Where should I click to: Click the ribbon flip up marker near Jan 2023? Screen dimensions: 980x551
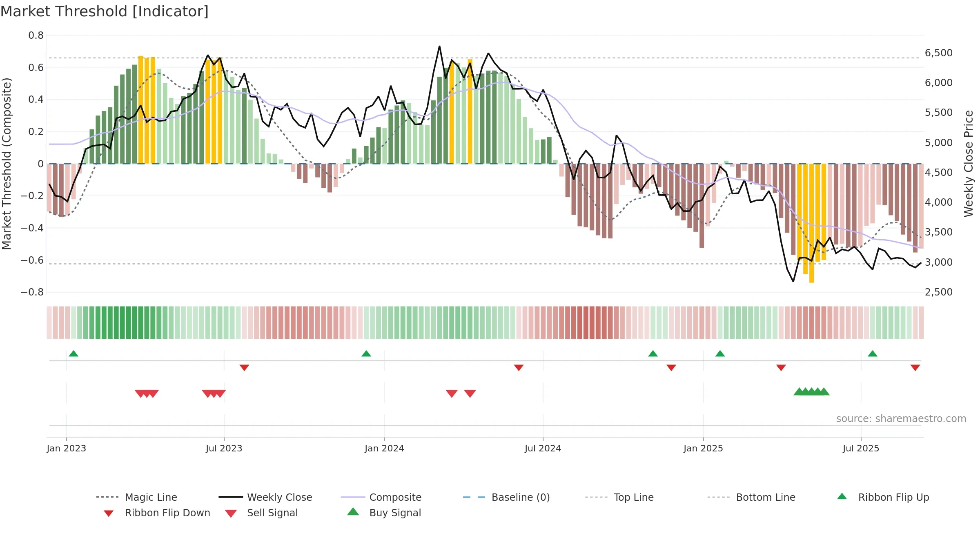tap(73, 353)
